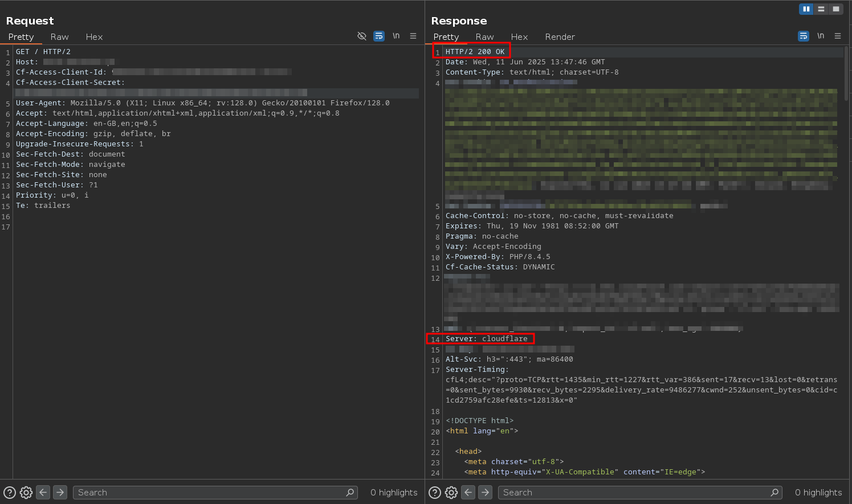Open the Response Render tab
This screenshot has height=504, width=852.
(560, 36)
